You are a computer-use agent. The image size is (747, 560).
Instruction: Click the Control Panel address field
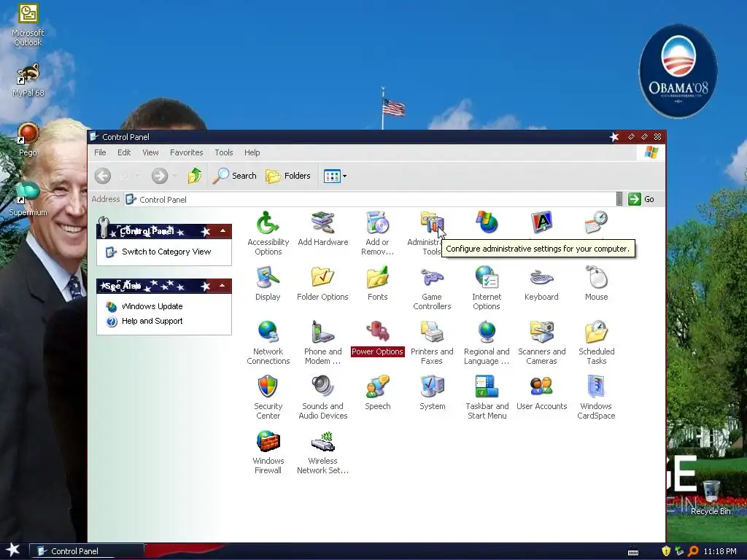point(370,200)
